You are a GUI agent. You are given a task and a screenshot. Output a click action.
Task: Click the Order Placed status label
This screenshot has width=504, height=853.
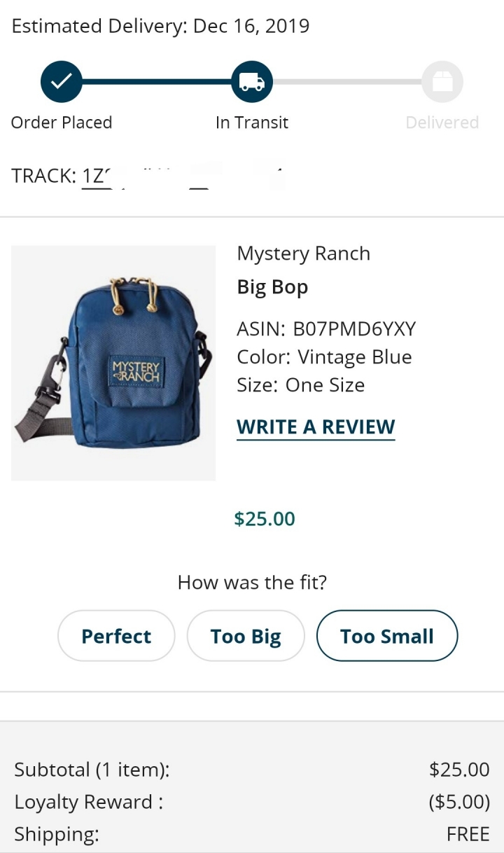pos(62,123)
